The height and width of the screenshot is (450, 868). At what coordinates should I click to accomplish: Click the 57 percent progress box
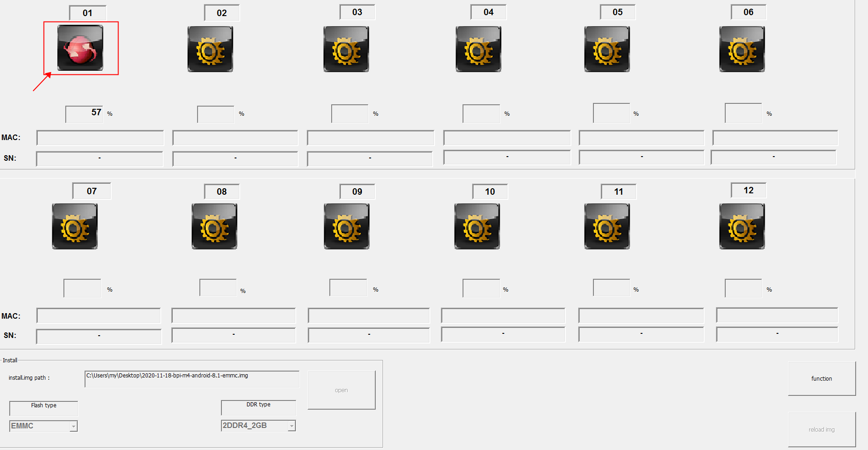pos(84,114)
